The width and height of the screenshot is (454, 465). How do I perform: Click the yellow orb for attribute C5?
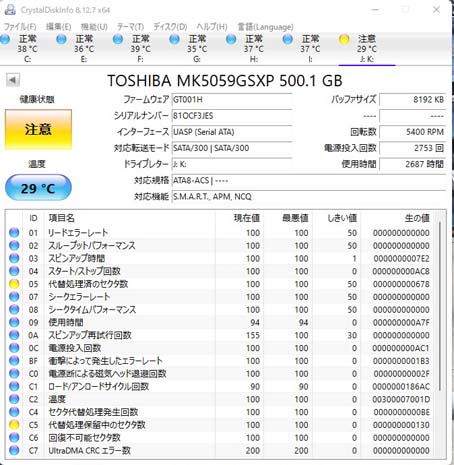[x=14, y=425]
